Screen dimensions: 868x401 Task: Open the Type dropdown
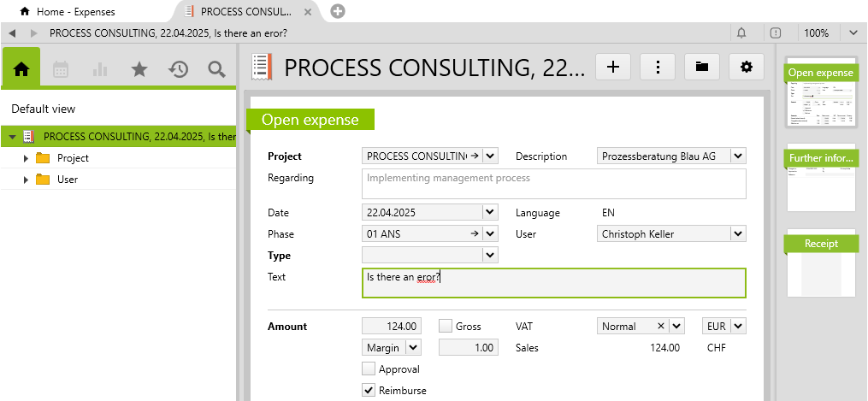pos(490,255)
